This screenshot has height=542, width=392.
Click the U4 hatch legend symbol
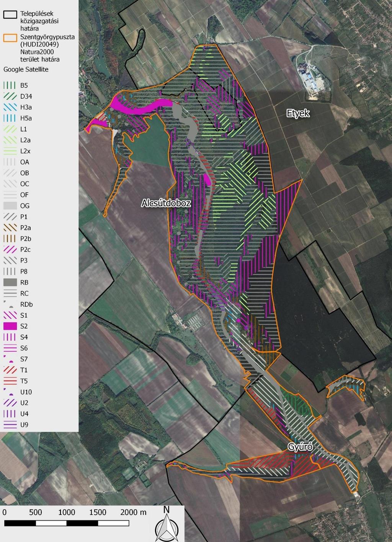[10, 414]
